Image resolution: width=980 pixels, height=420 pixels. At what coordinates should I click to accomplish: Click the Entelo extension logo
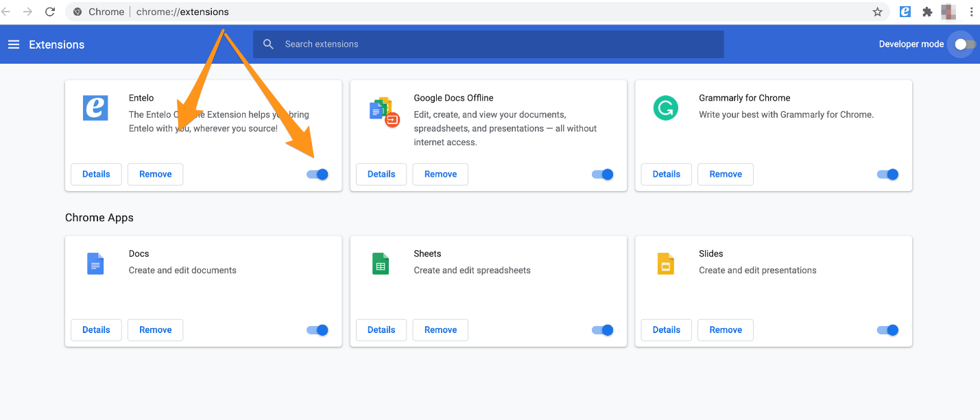coord(95,108)
